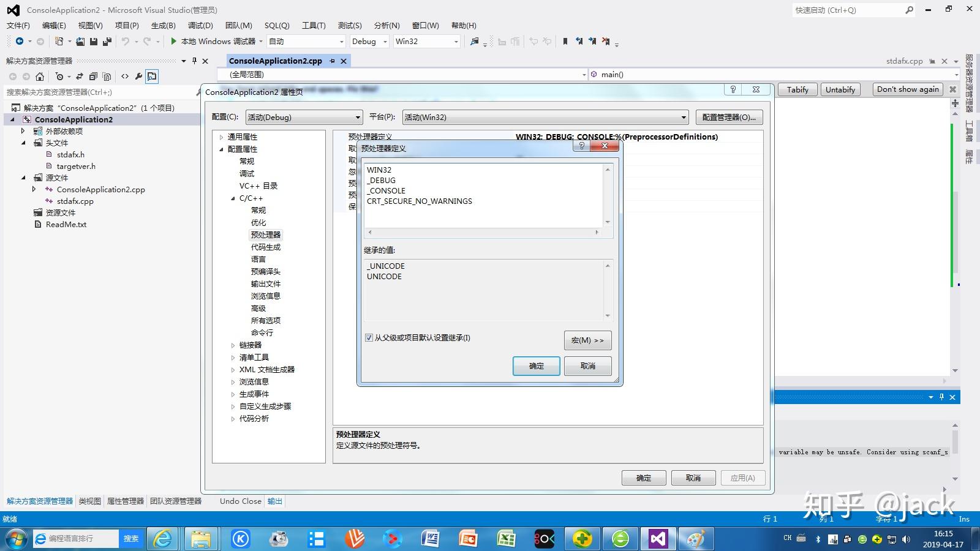Expand the Linker node in property tree
This screenshot has height=551, width=980.
click(x=233, y=345)
